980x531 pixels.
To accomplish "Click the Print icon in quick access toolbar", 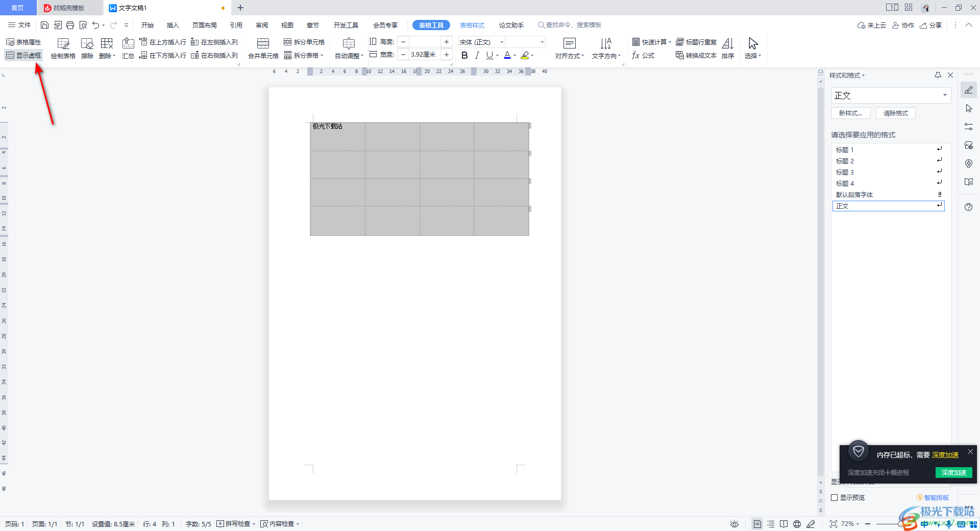I will point(70,25).
